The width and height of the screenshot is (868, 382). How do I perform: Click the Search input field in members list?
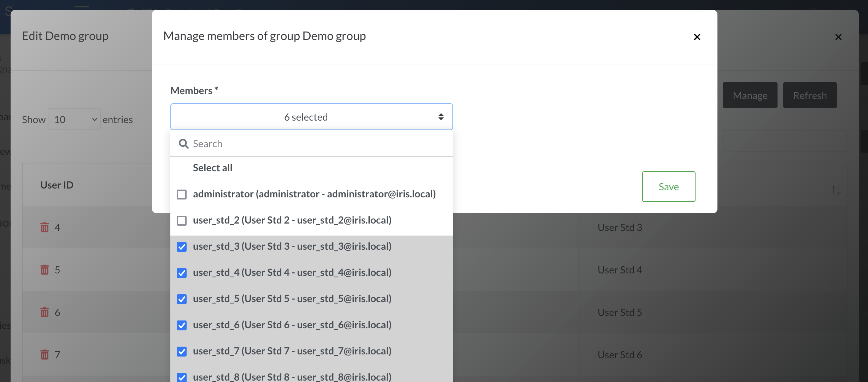312,143
